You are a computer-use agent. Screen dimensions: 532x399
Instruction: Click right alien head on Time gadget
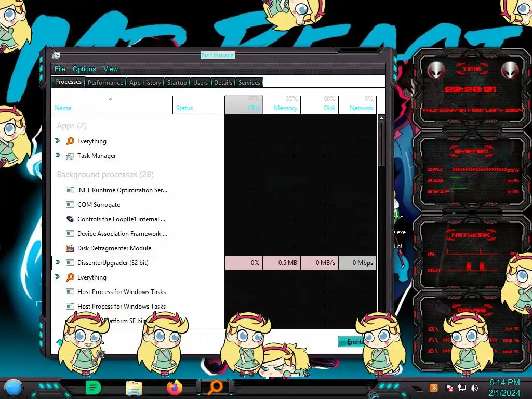[x=510, y=70]
